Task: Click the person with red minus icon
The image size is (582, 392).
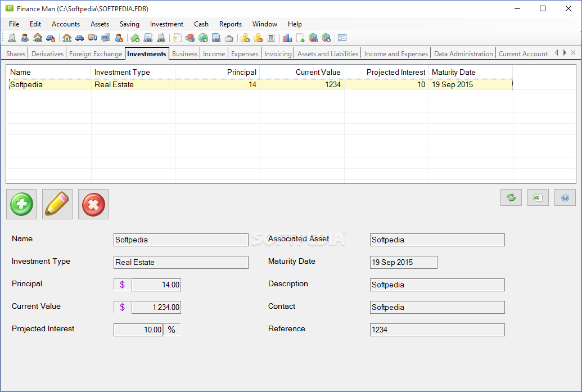Action: [x=119, y=38]
